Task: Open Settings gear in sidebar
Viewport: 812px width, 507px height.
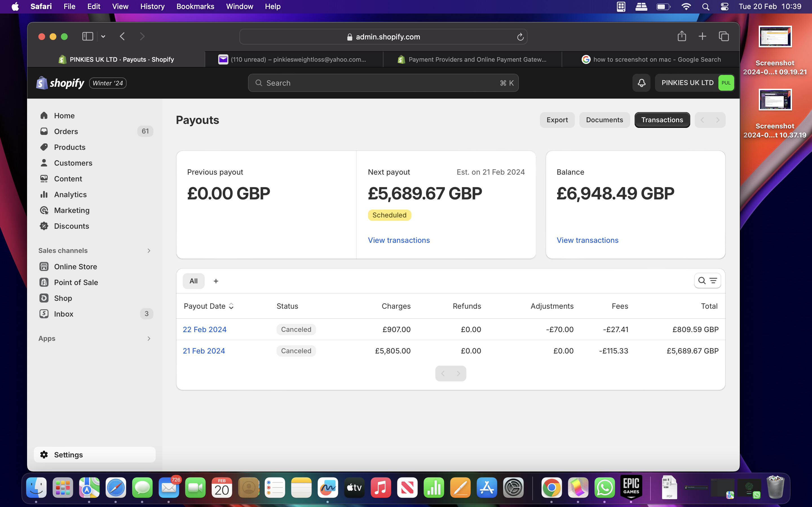Action: pos(44,455)
